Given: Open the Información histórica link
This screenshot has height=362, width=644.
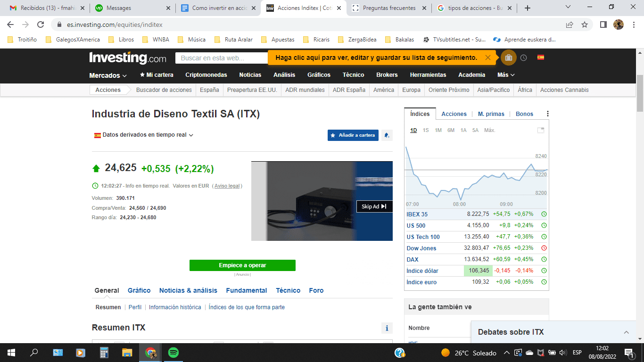Looking at the screenshot, I should pyautogui.click(x=175, y=307).
